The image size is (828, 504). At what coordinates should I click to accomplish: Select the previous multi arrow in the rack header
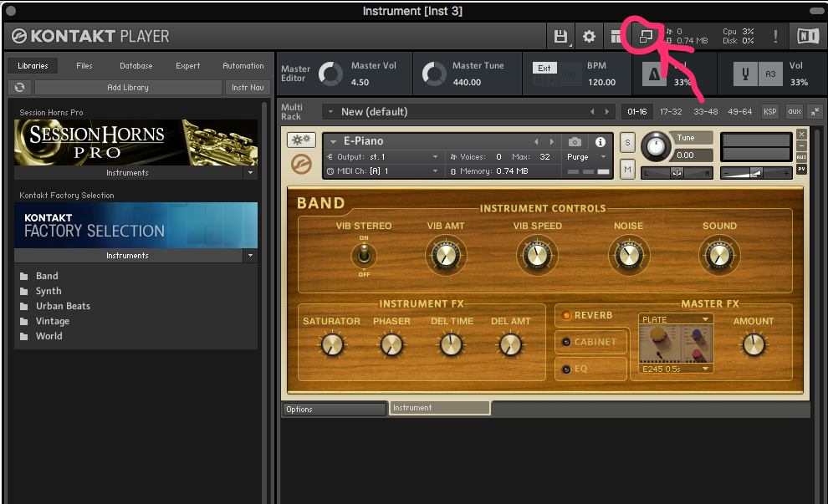(592, 112)
